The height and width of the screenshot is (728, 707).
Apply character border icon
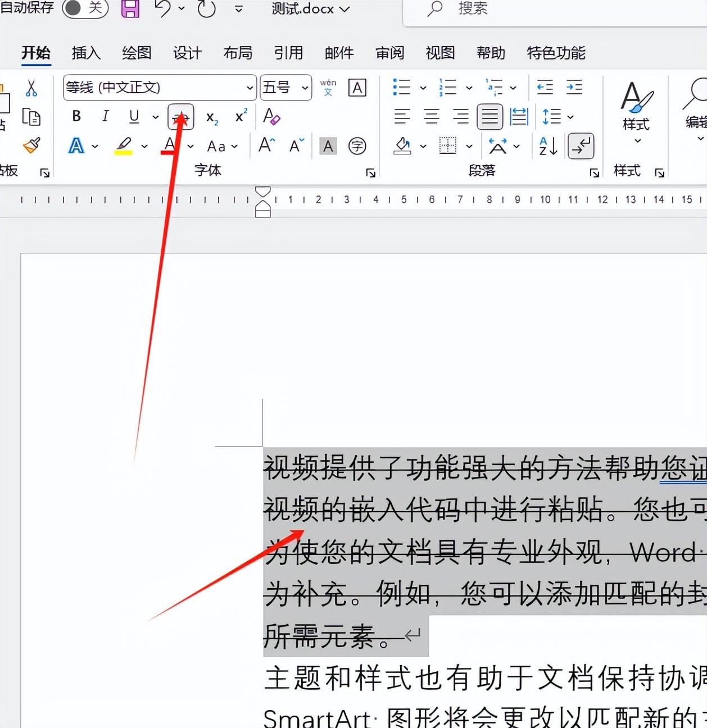tap(357, 88)
